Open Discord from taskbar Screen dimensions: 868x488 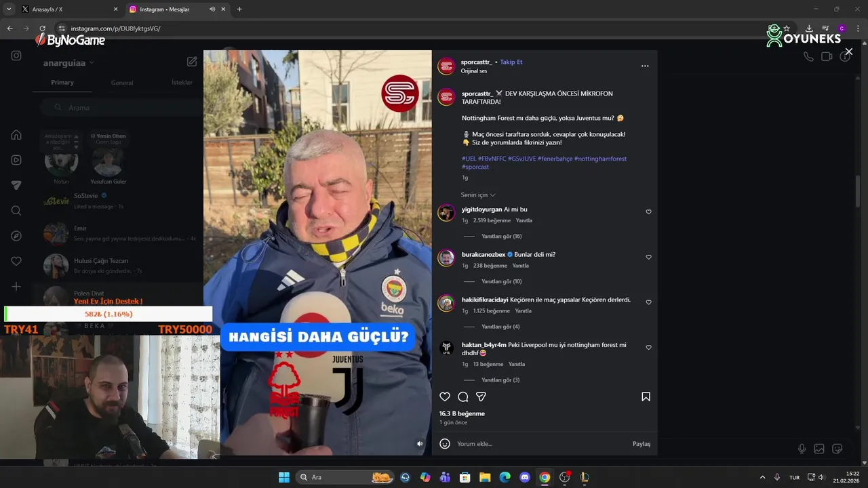[x=524, y=477]
